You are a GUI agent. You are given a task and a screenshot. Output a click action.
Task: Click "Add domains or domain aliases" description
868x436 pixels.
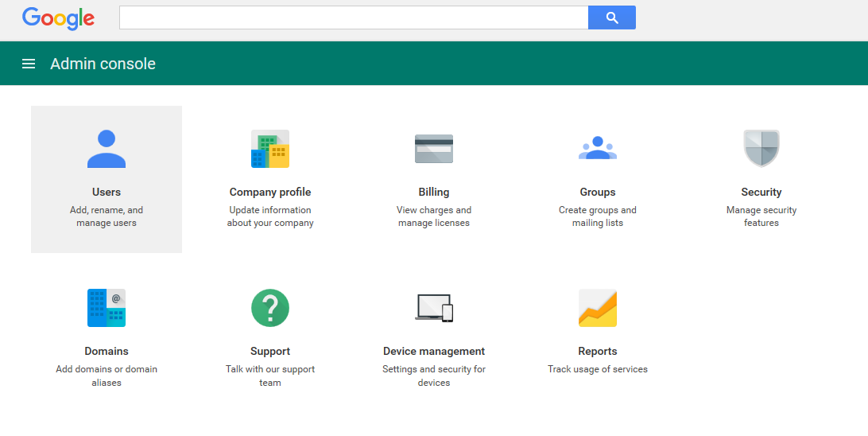[x=107, y=376]
